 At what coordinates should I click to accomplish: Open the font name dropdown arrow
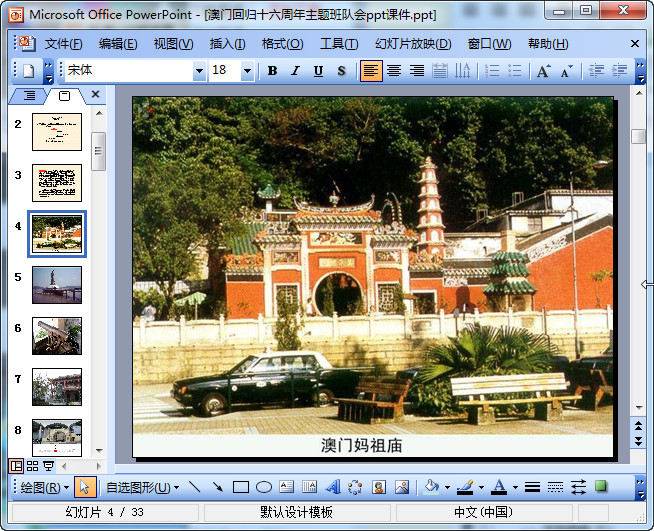coord(199,71)
